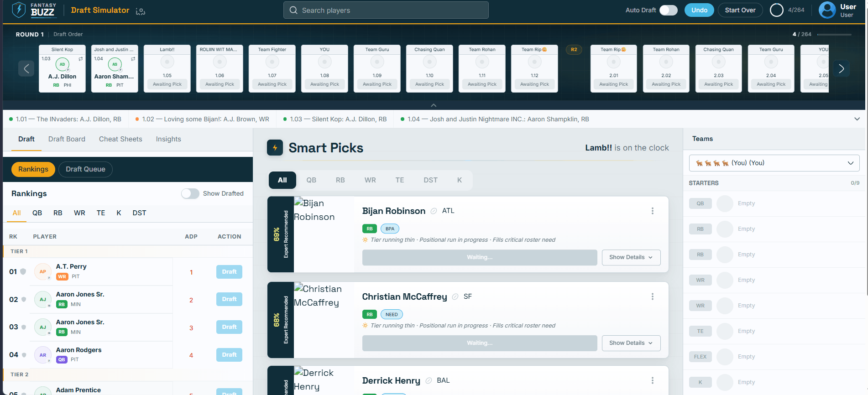Image resolution: width=868 pixels, height=395 pixels.
Task: Expand Show Details for Christian McCaffrey
Action: pos(631,343)
